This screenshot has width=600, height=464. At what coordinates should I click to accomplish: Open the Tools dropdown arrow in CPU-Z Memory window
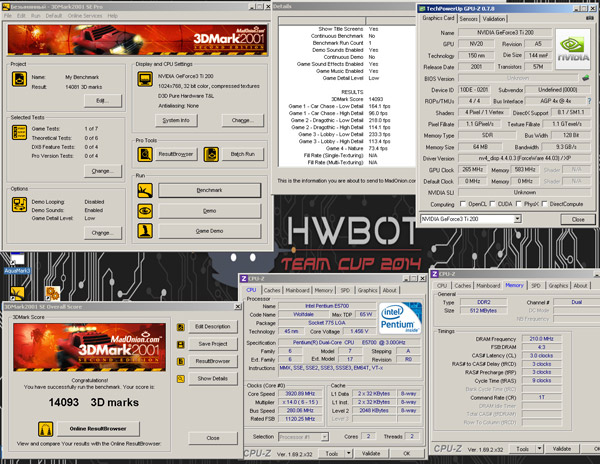click(539, 449)
